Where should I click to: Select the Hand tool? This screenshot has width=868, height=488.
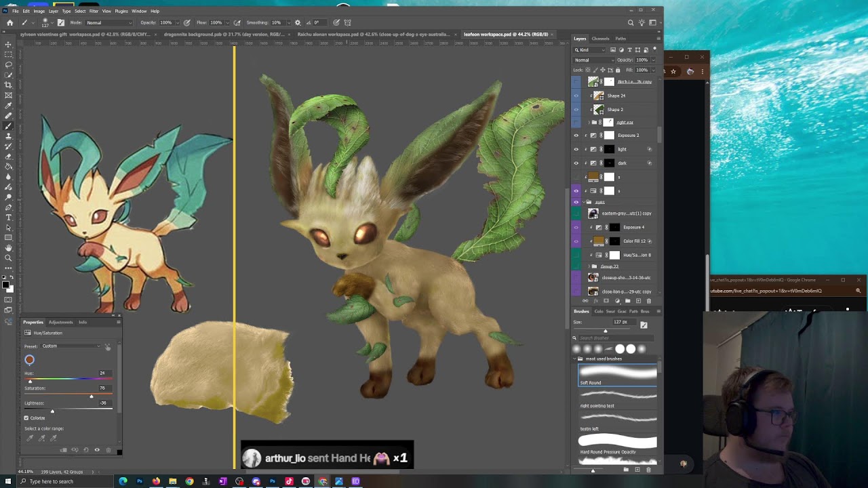point(8,247)
